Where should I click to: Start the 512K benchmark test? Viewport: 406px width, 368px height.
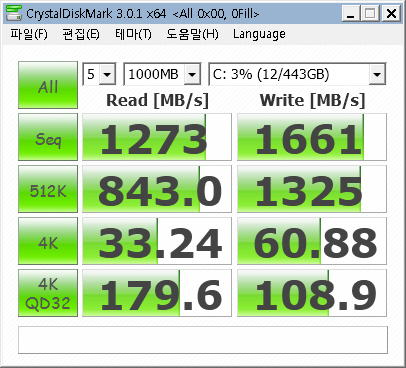[x=48, y=189]
